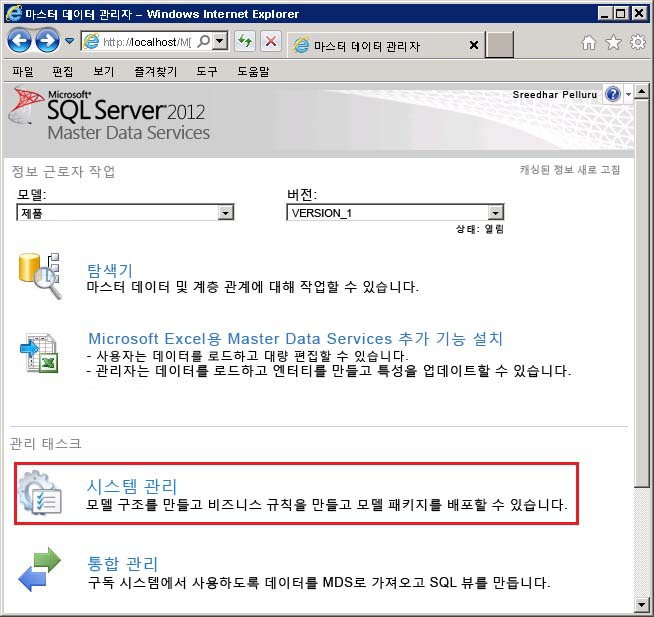Click the user name Sreedhar Pelluru
The height and width of the screenshot is (617, 654).
pyautogui.click(x=555, y=95)
